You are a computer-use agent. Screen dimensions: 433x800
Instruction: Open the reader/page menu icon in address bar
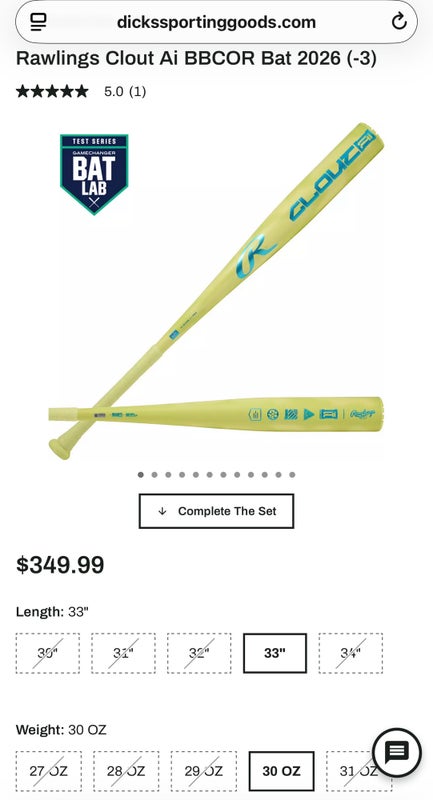tap(38, 22)
